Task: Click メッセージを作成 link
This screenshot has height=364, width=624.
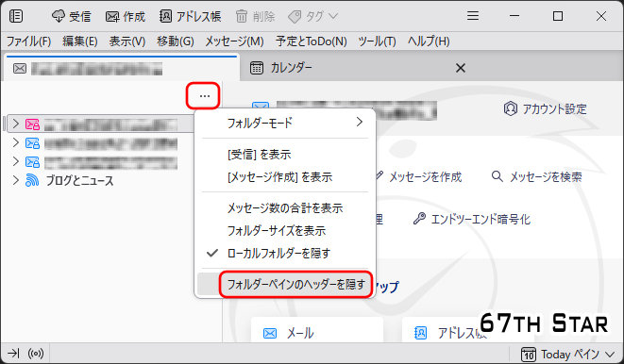Action: (419, 176)
